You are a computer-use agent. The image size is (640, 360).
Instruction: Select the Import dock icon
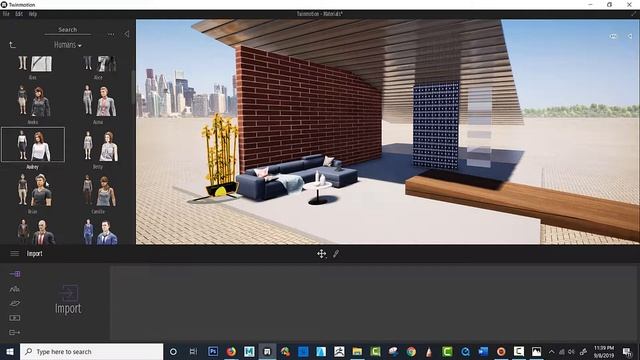(x=15, y=274)
